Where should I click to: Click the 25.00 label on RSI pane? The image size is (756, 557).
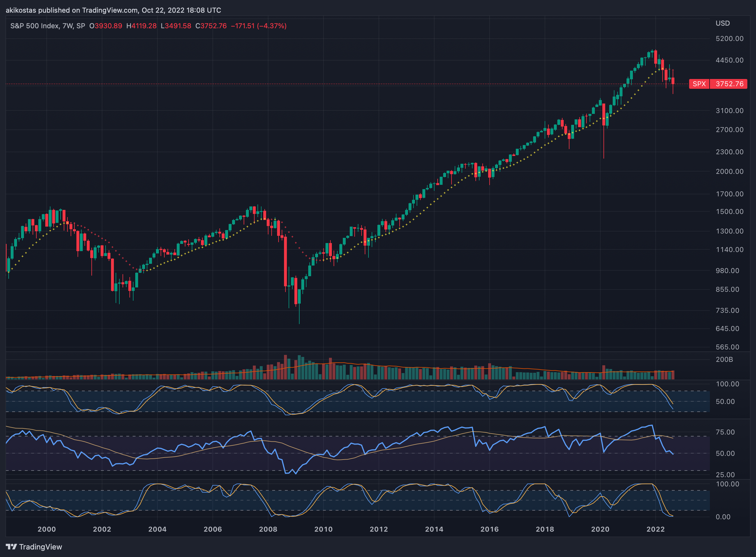point(725,475)
